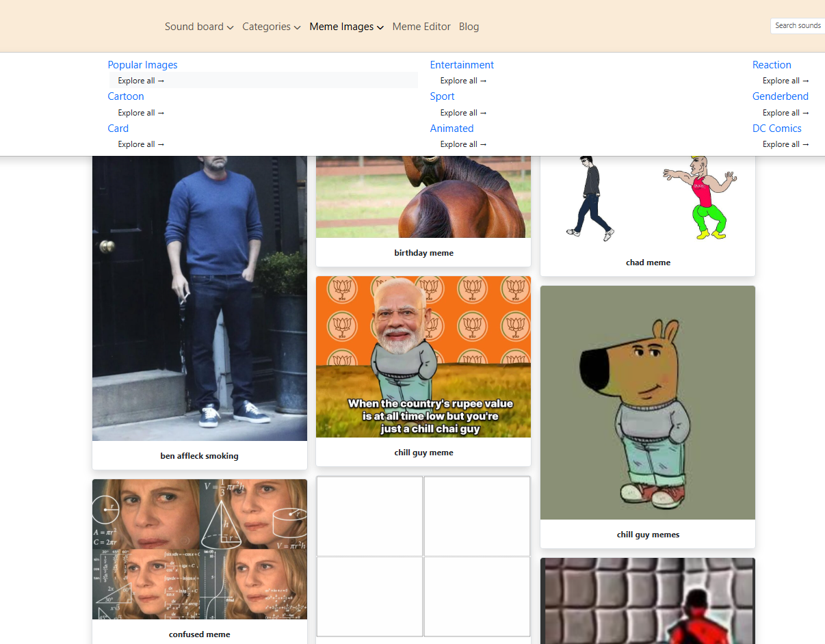The height and width of the screenshot is (644, 825).
Task: Go to the Blog page
Action: click(469, 27)
